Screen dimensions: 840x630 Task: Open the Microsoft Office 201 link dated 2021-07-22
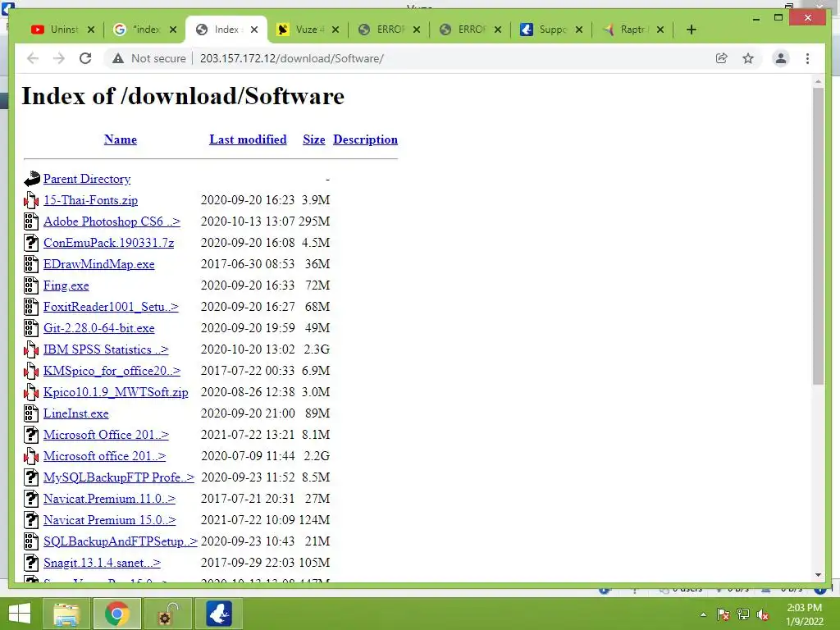106,435
